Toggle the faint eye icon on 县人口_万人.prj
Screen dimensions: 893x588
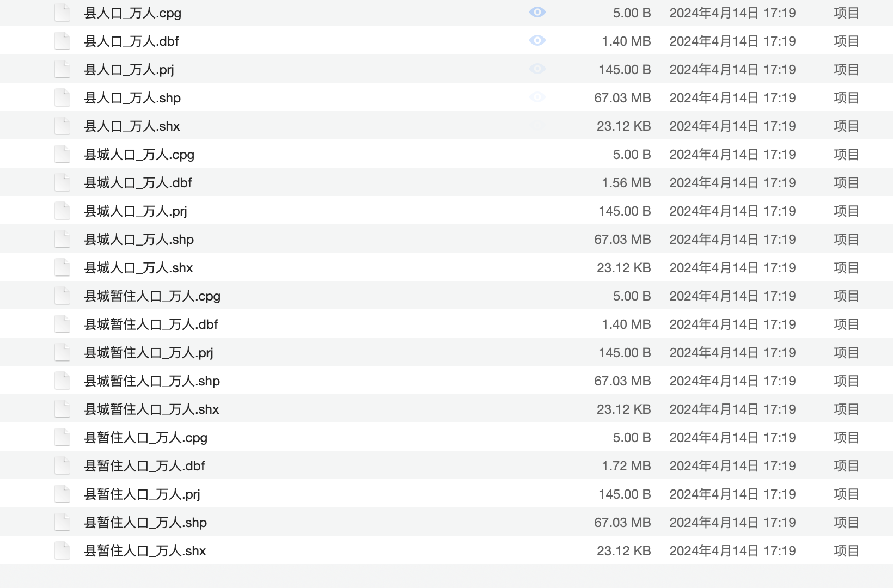click(537, 69)
